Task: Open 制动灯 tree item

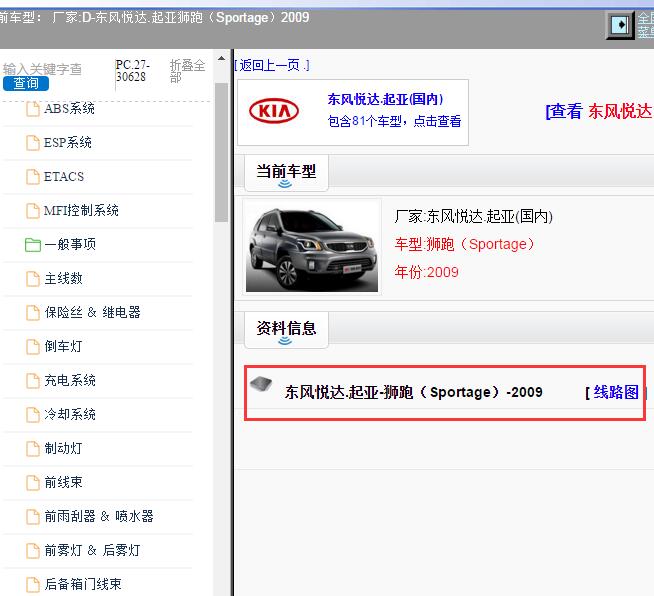Action: coord(63,448)
